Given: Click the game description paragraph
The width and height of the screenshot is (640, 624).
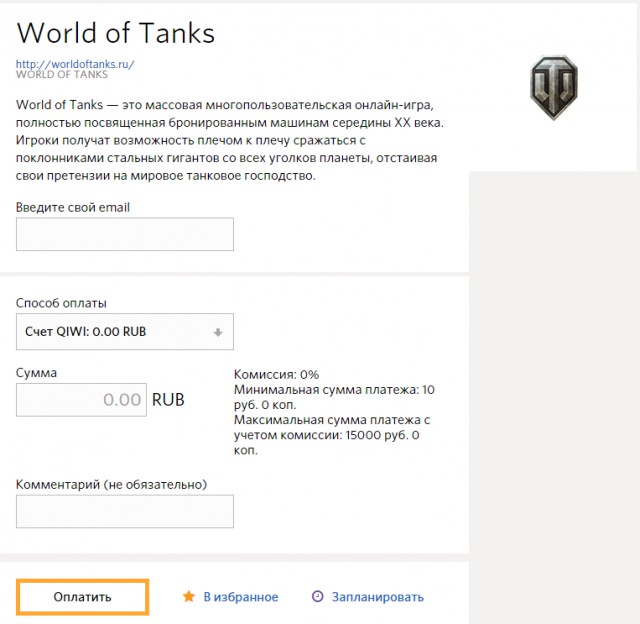Looking at the screenshot, I should (x=230, y=140).
